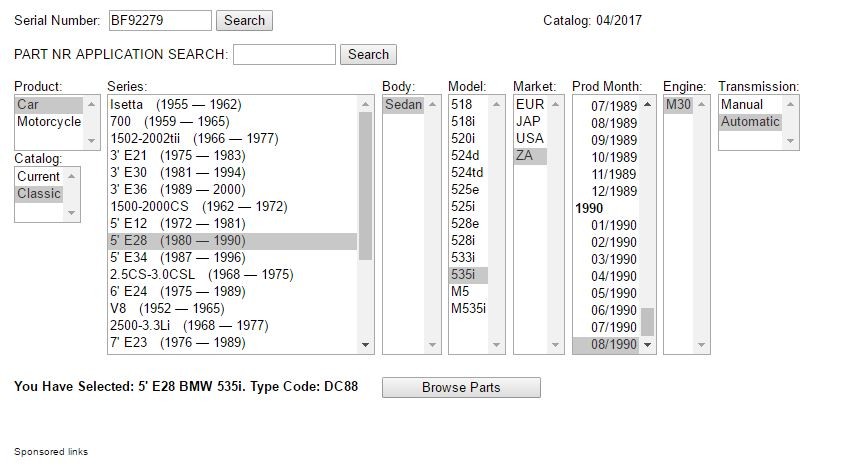
Task: Select model 525i
Action: pyautogui.click(x=468, y=206)
